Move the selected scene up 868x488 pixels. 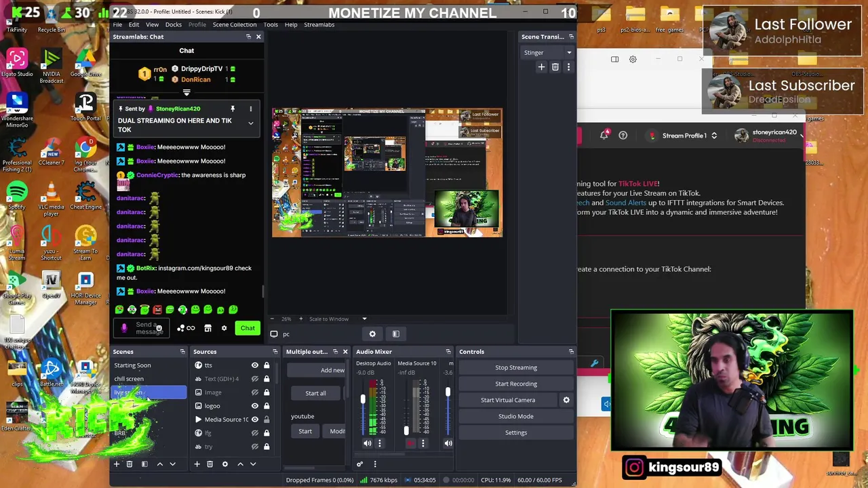click(160, 464)
